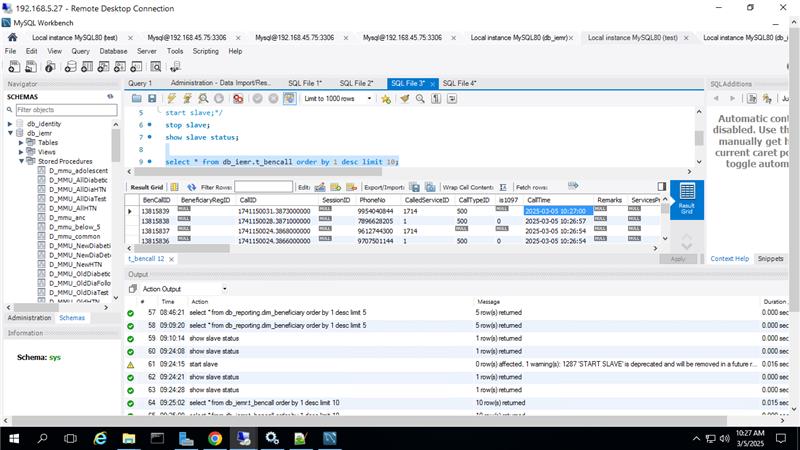Open find panel magnifier icon

pyautogui.click(x=420, y=99)
